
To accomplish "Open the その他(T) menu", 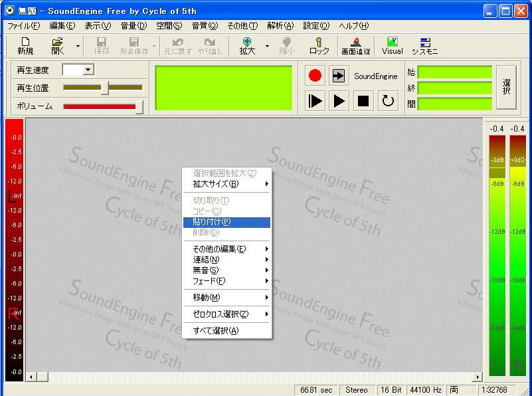I will pyautogui.click(x=242, y=26).
